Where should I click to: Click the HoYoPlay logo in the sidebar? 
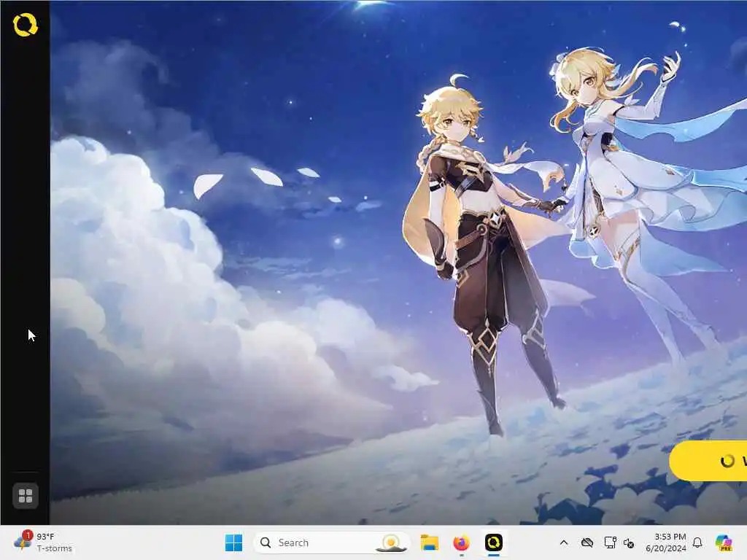[25, 25]
